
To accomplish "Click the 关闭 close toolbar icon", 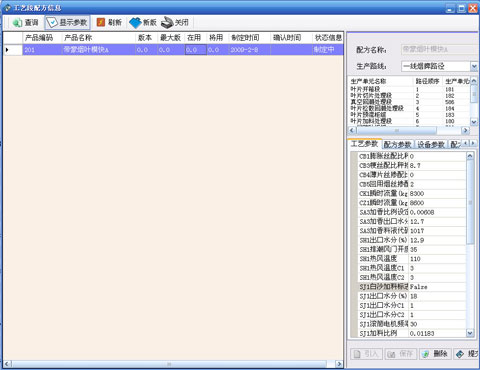I will pos(167,23).
